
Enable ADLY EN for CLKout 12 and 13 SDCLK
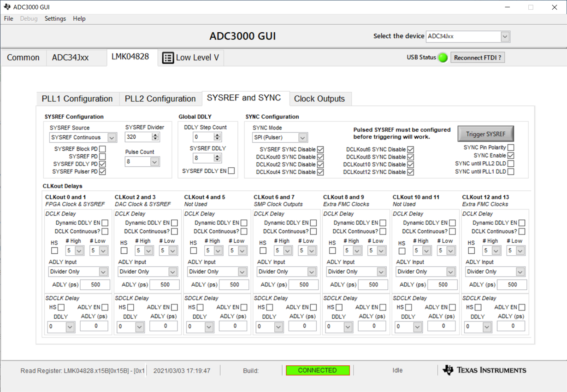pyautogui.click(x=522, y=307)
